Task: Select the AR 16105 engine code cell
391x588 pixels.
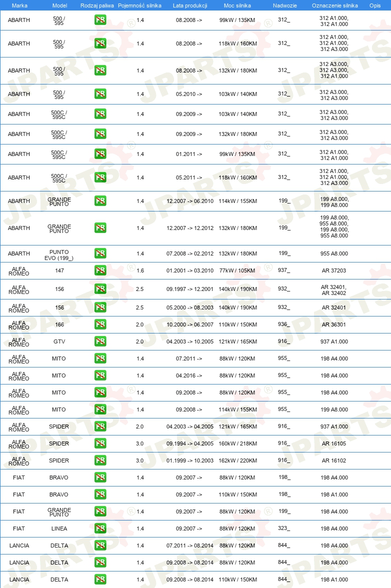Action: tap(334, 443)
